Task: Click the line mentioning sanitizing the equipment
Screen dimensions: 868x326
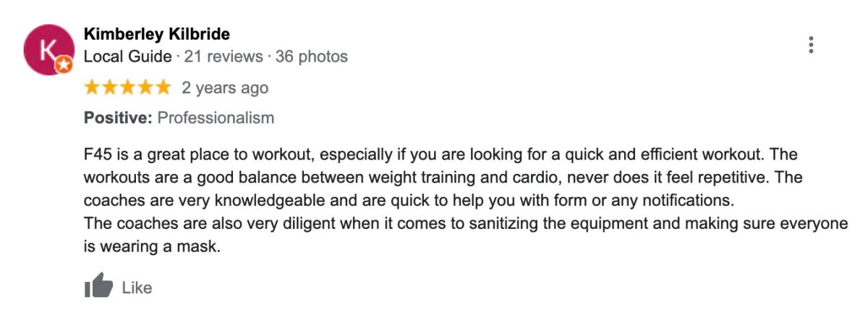Action: click(x=465, y=223)
